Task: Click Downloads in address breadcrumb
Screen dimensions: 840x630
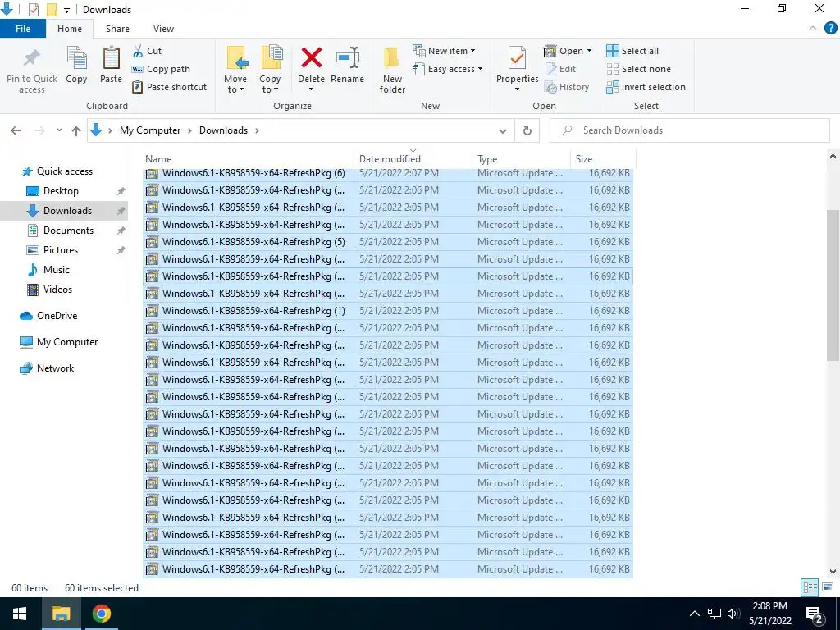Action: (x=223, y=130)
